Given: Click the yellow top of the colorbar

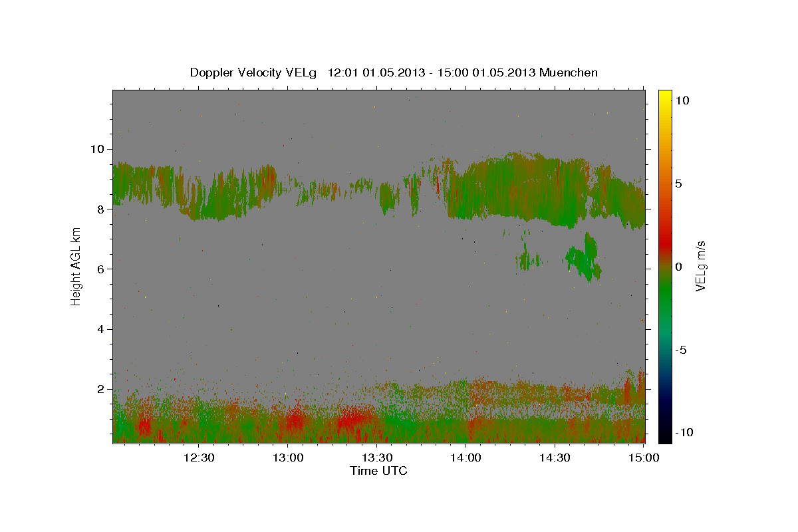Looking at the screenshot, I should pyautogui.click(x=664, y=96).
